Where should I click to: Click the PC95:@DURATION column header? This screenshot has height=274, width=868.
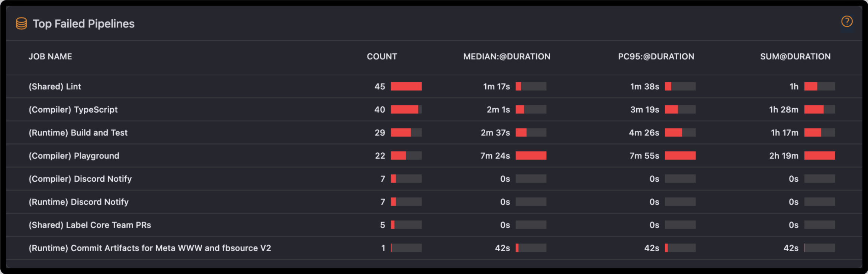tap(656, 57)
